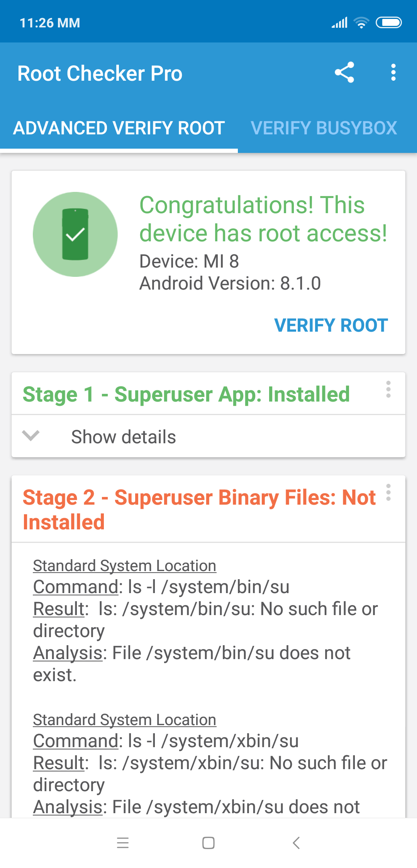Screen dimensions: 417x868
Task: Tap the green phone checkmark icon
Action: pos(75,234)
